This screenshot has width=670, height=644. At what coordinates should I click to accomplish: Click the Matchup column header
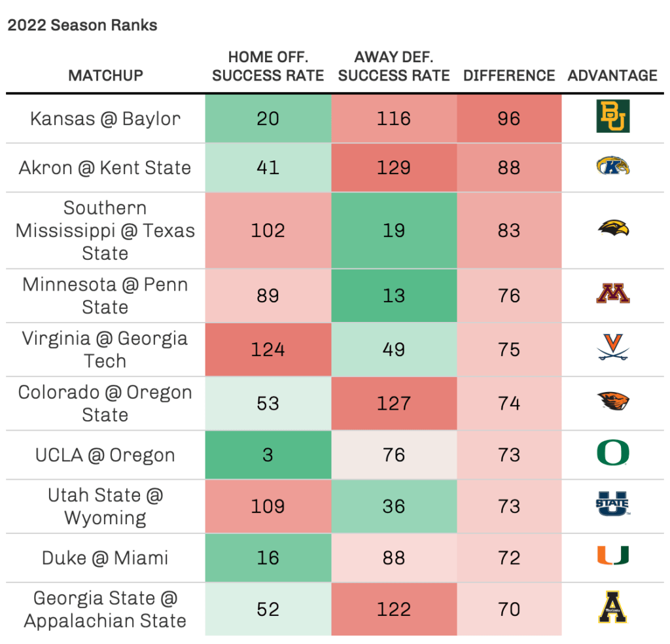tap(105, 75)
